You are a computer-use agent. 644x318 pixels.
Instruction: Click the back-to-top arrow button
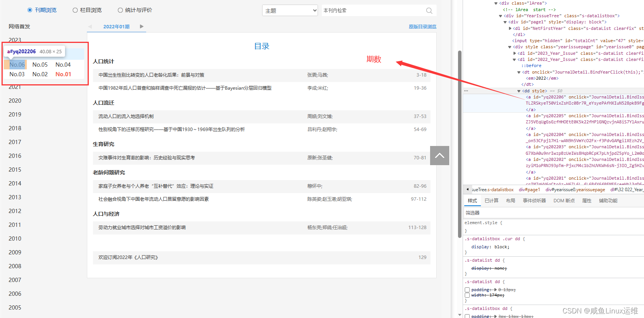[x=440, y=156]
